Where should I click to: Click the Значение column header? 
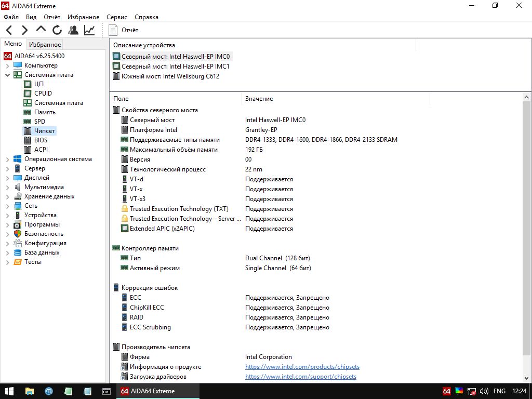(336, 99)
